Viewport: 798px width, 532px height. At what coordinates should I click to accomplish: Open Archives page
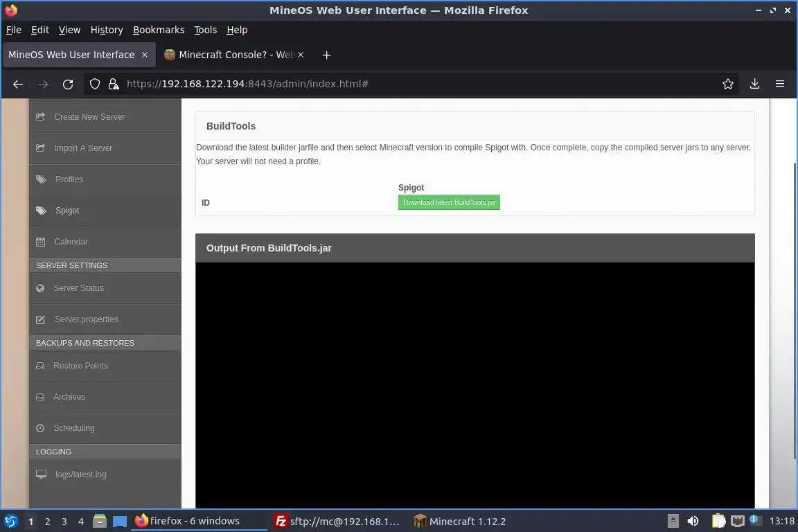point(105,397)
